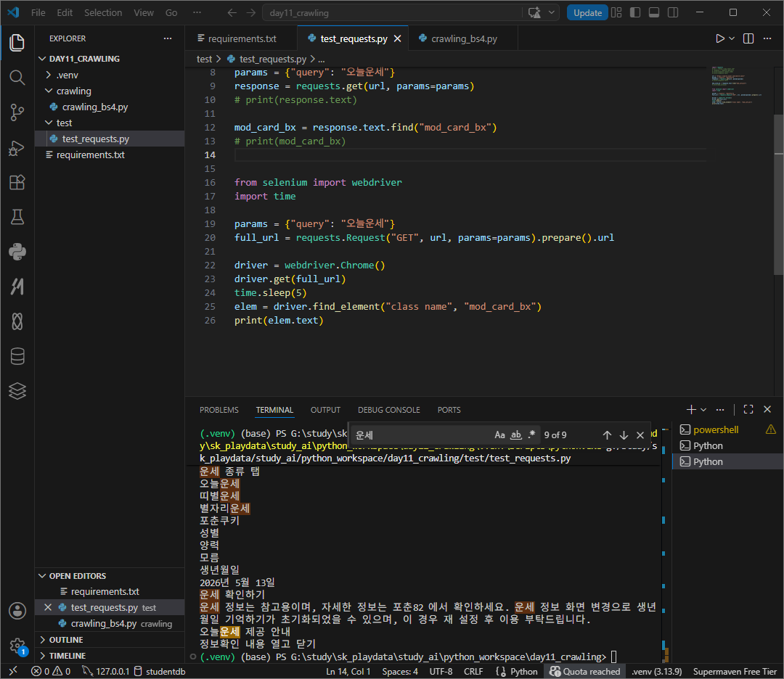
Task: Open the Run and Debug view
Action: click(17, 148)
